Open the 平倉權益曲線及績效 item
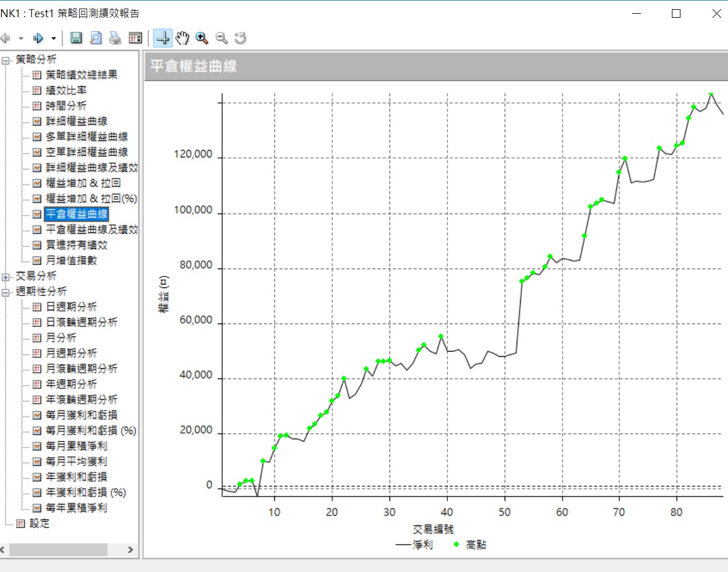 [92, 229]
